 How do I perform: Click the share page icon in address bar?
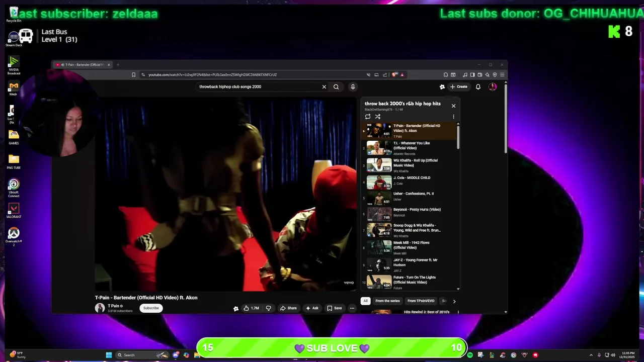(x=385, y=75)
